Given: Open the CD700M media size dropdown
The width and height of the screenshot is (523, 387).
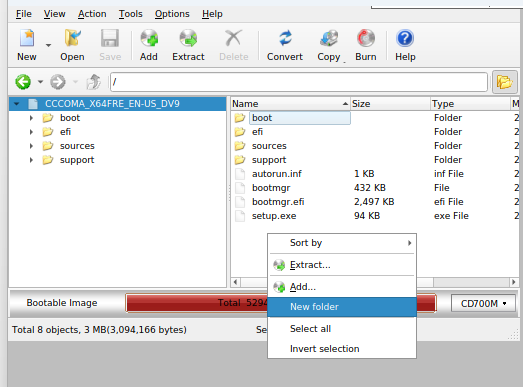Looking at the screenshot, I should pos(483,303).
